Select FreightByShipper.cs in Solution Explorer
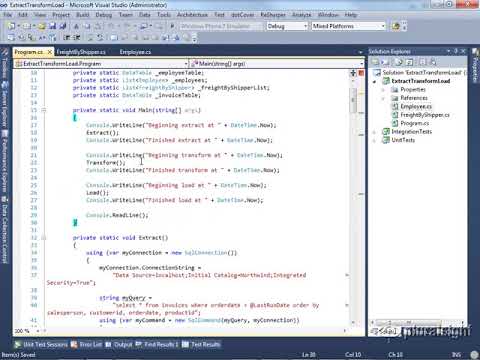Image resolution: width=480 pixels, height=360 pixels. coord(425,115)
